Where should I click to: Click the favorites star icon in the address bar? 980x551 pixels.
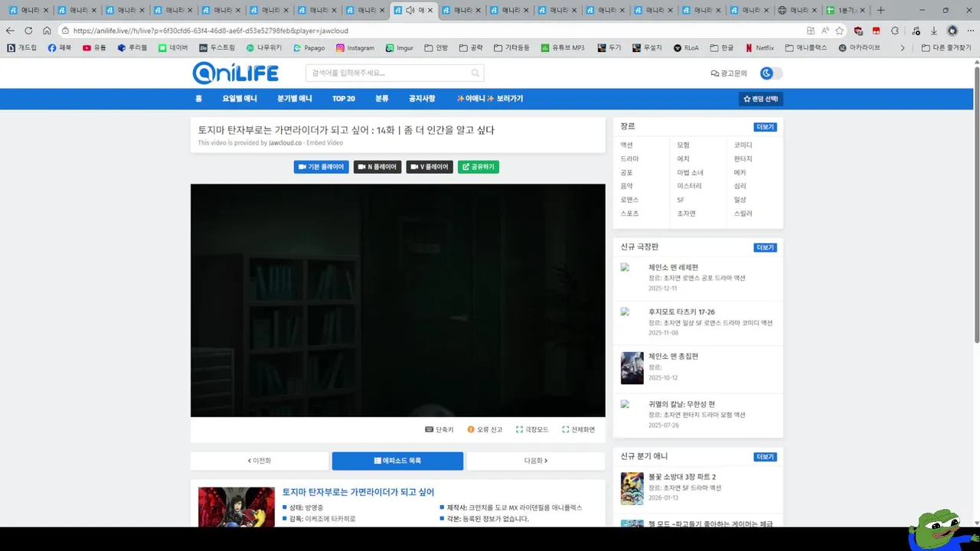840,31
